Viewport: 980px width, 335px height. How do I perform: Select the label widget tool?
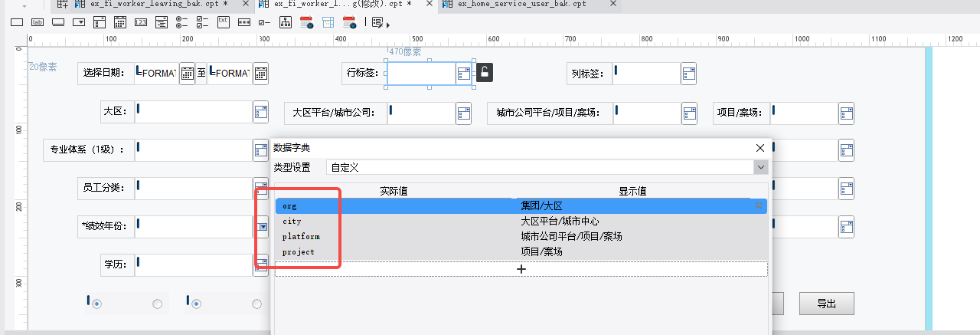click(x=38, y=22)
